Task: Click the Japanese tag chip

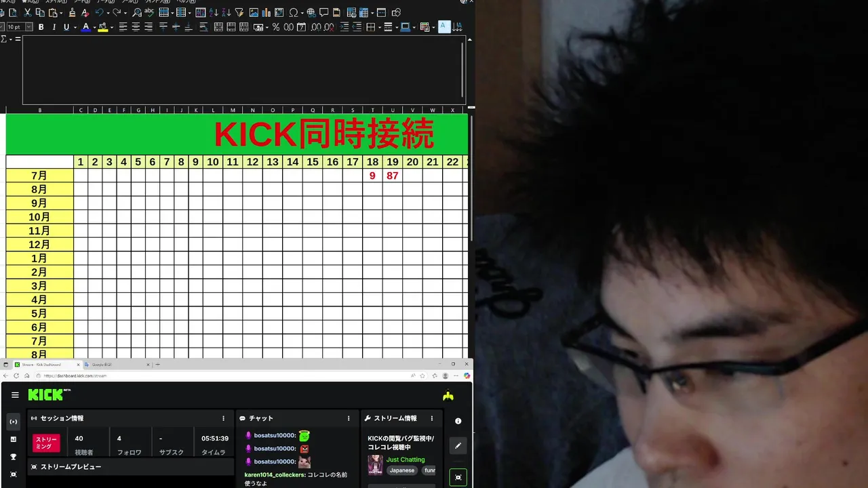Action: [401, 470]
